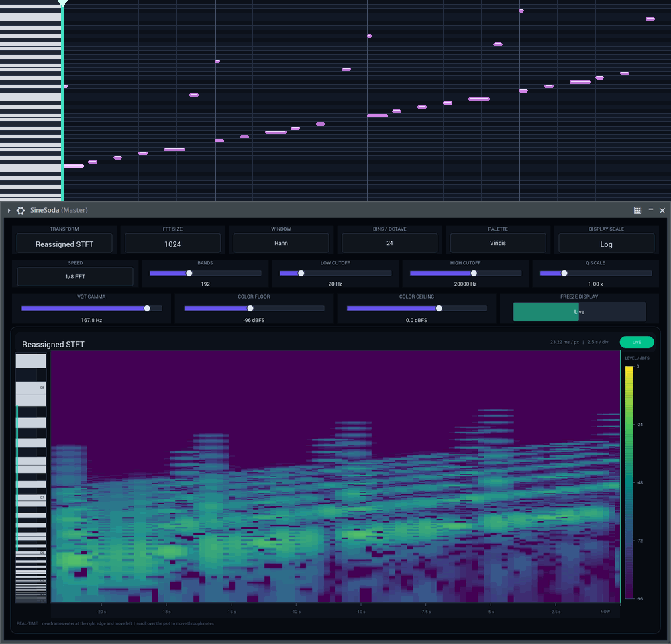Click the playhead marker atop the piano roll
This screenshot has width=671, height=644.
pyautogui.click(x=63, y=3)
